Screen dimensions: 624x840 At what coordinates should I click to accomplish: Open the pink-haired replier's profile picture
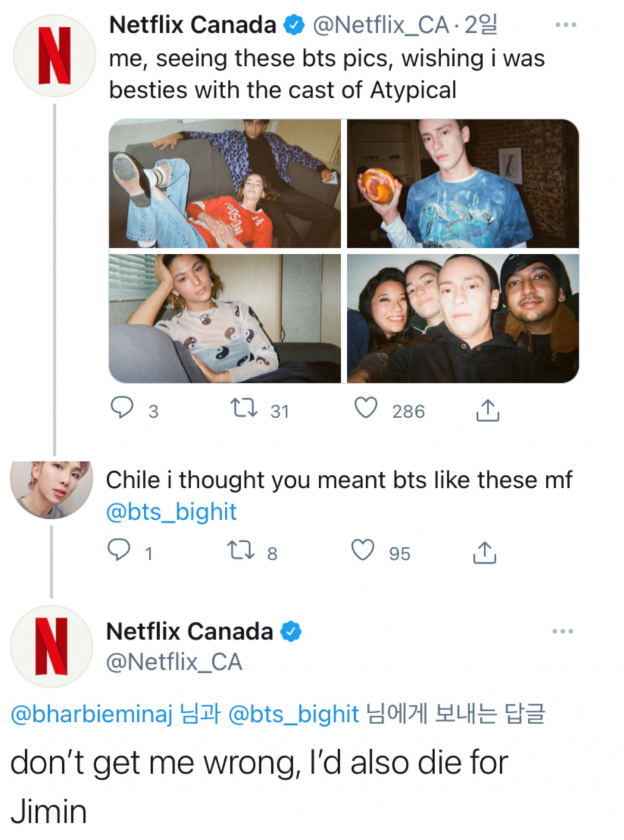tap(52, 489)
